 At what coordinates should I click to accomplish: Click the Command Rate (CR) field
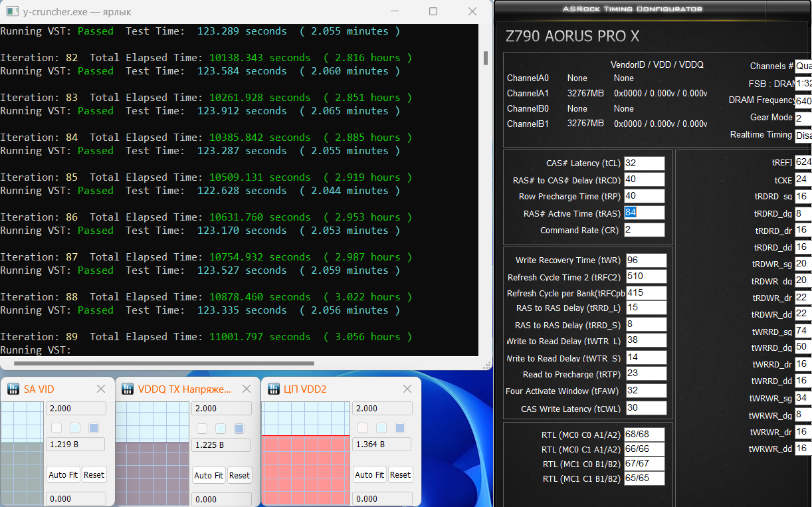644,230
